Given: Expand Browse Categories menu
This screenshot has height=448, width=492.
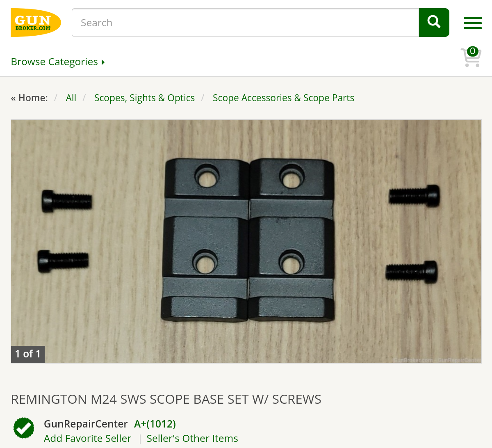Looking at the screenshot, I should click(58, 62).
